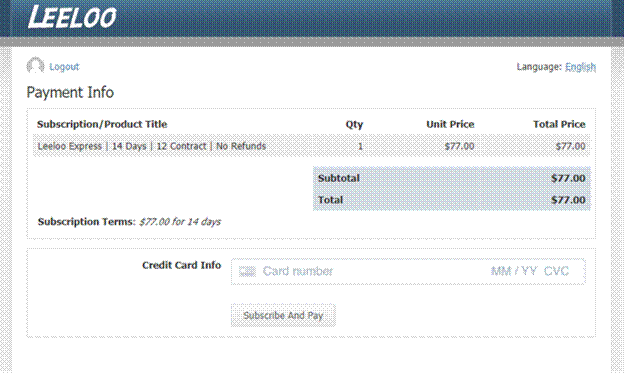Click the 'Credit Card Info' label
Image resolution: width=624 pixels, height=373 pixels.
[181, 265]
